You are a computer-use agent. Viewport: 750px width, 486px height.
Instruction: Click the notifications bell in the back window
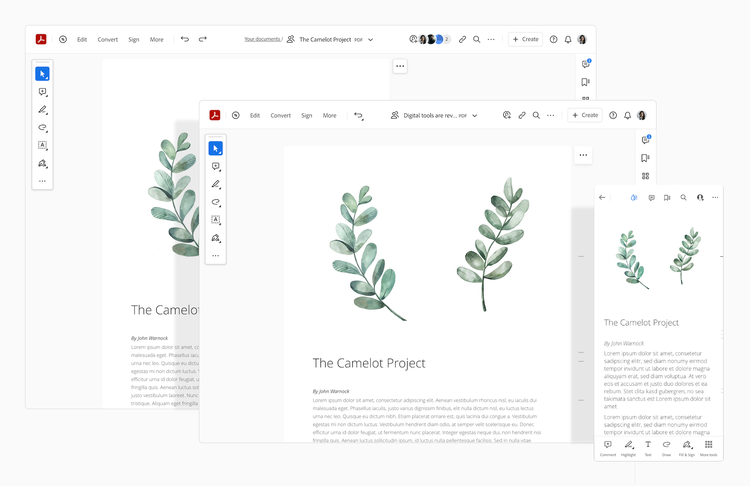(x=568, y=39)
